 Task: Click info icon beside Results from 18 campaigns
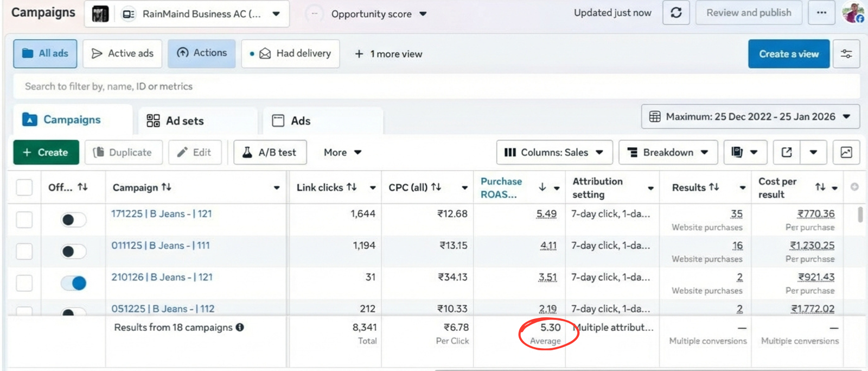(x=240, y=327)
